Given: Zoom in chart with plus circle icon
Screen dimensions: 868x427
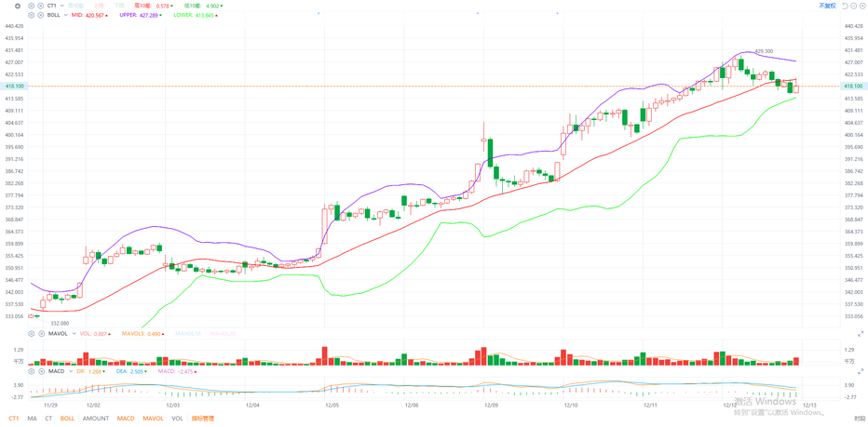Looking at the screenshot, I should coord(861,6).
